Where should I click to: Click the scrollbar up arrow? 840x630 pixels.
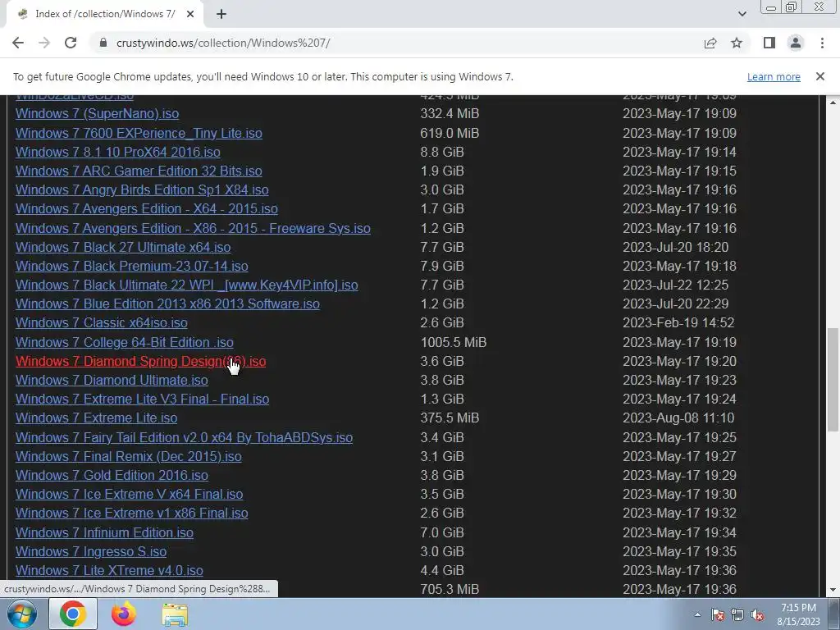point(833,102)
